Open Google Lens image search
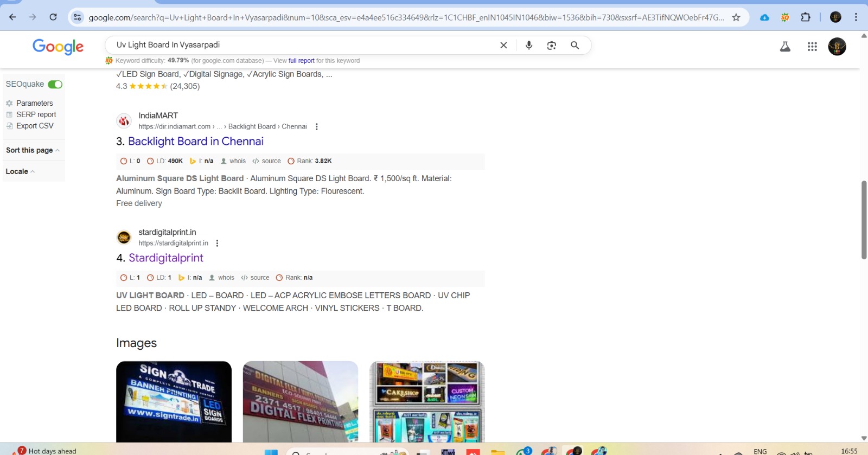The image size is (868, 455). click(551, 46)
